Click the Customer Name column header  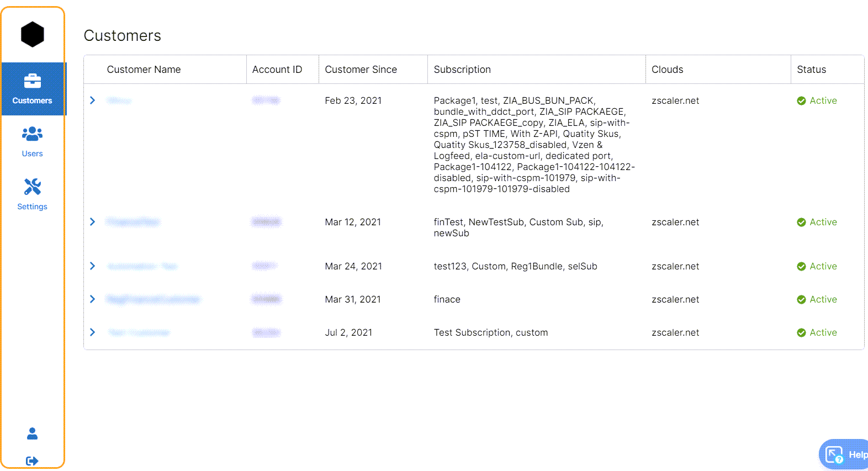[x=144, y=70]
